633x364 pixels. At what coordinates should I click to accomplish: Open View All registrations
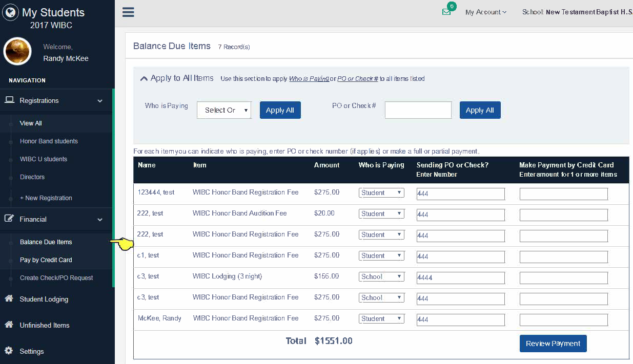31,123
